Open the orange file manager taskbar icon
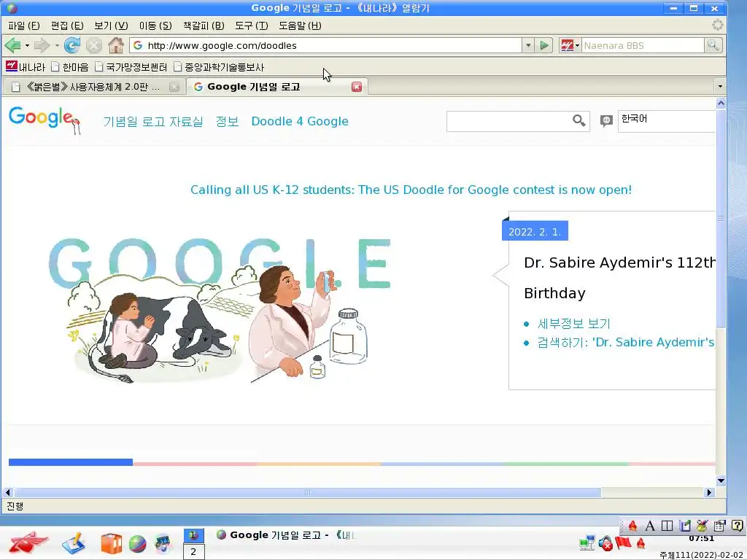 (x=111, y=544)
